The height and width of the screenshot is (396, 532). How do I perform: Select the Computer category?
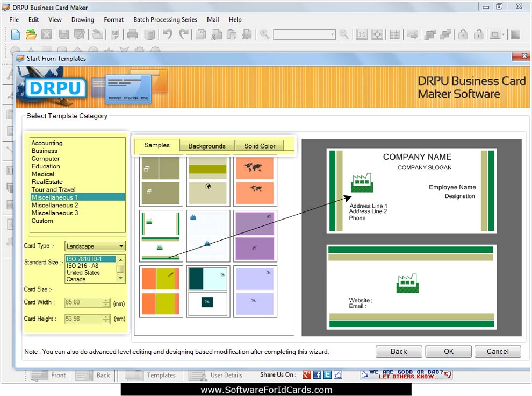pos(46,159)
